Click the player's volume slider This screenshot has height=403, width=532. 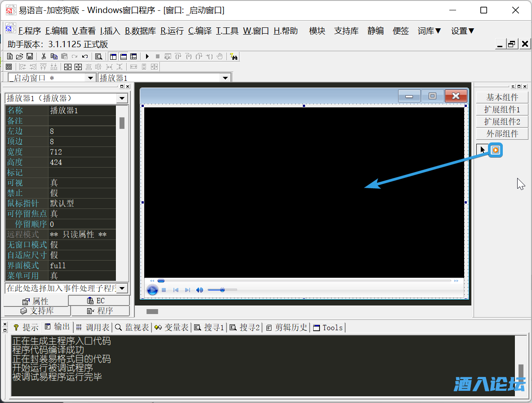[222, 290]
